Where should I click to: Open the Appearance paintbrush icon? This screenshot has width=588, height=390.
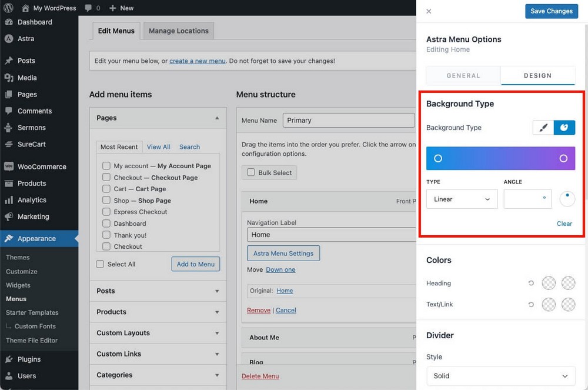coord(9,238)
